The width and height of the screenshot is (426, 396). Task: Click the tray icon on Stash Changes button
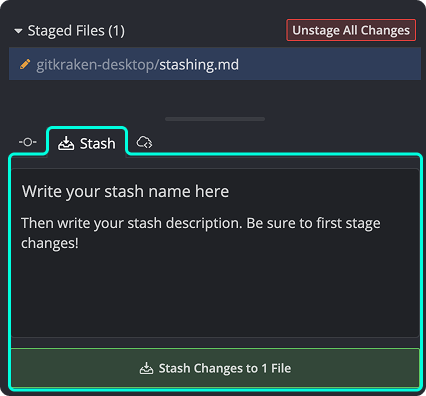146,368
